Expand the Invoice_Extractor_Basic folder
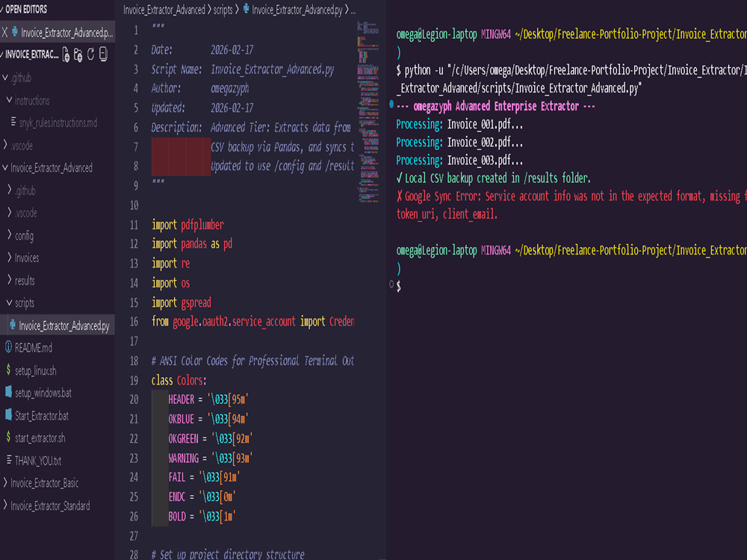 click(x=5, y=482)
